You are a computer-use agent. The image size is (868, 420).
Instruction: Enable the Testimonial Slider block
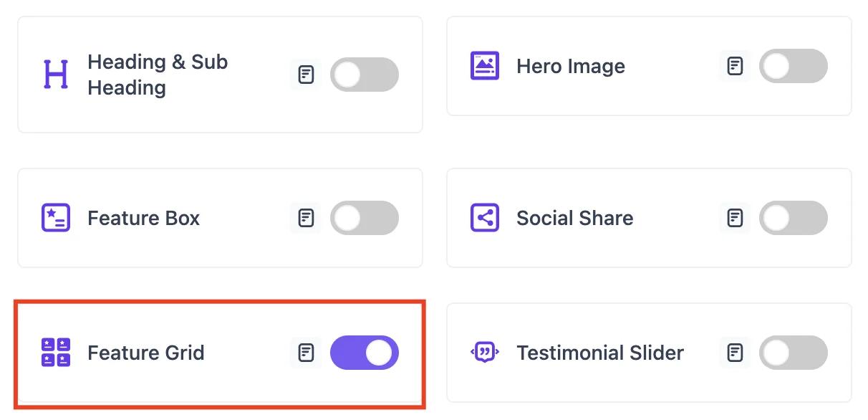(x=793, y=353)
